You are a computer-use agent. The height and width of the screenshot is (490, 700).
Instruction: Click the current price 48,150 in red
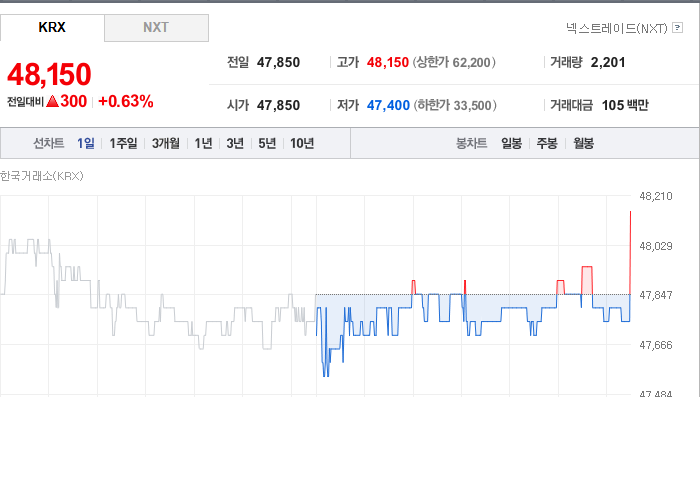pyautogui.click(x=49, y=74)
